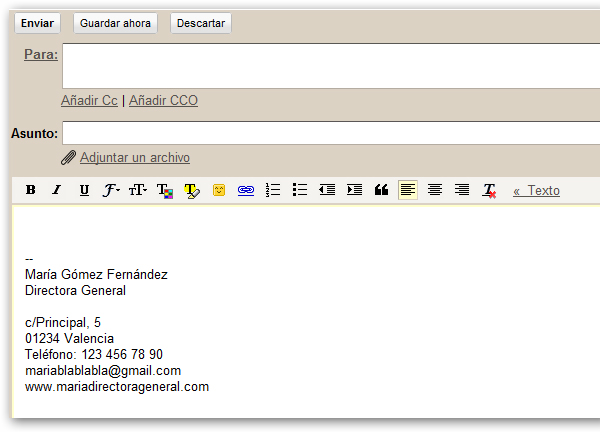Click Añadir CCO link
This screenshot has height=432, width=600.
click(163, 100)
